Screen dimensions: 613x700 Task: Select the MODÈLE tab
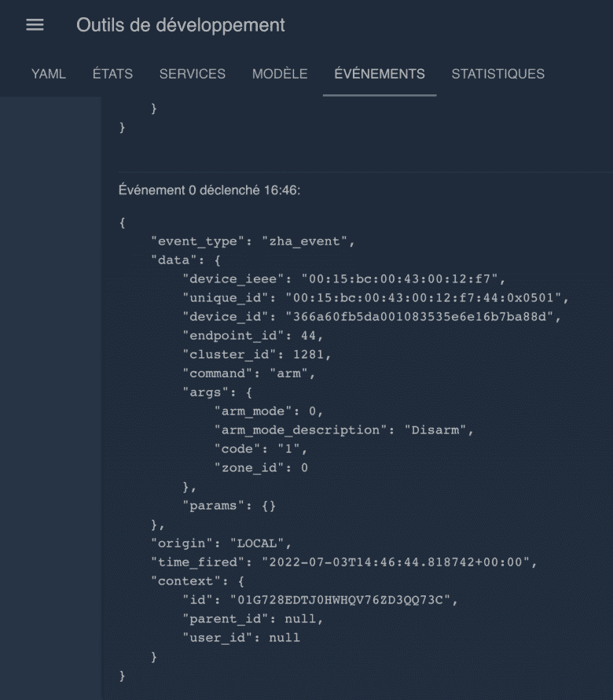point(280,74)
